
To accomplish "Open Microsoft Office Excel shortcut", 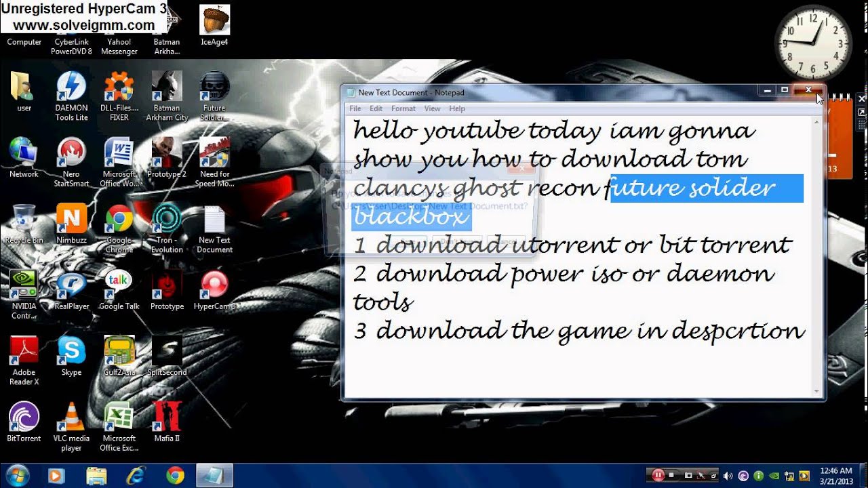I will (119, 426).
